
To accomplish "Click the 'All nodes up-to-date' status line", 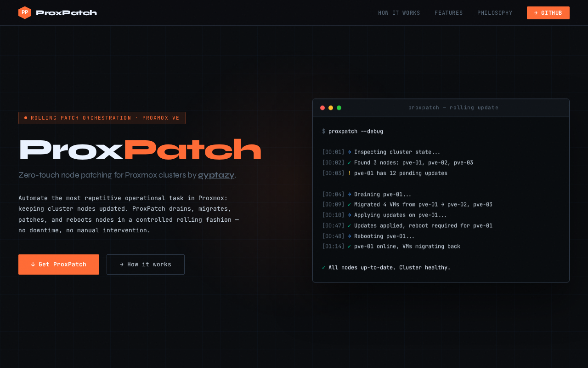I will pos(386,267).
